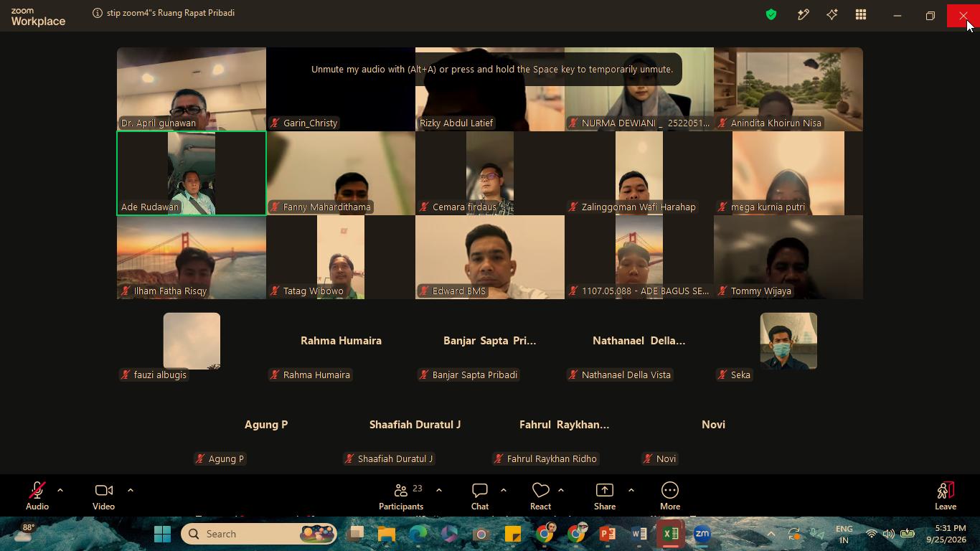
Task: Expand the Chat options arrow
Action: 504,490
